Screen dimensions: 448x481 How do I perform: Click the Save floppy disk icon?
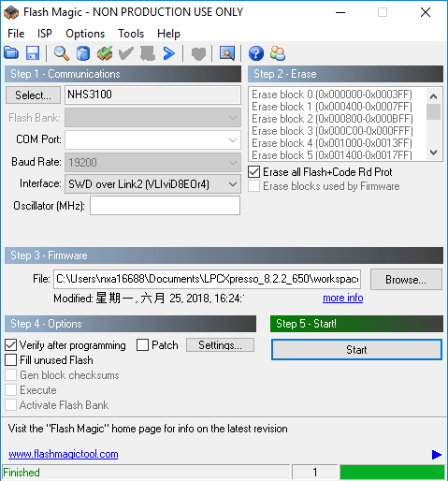click(x=33, y=53)
